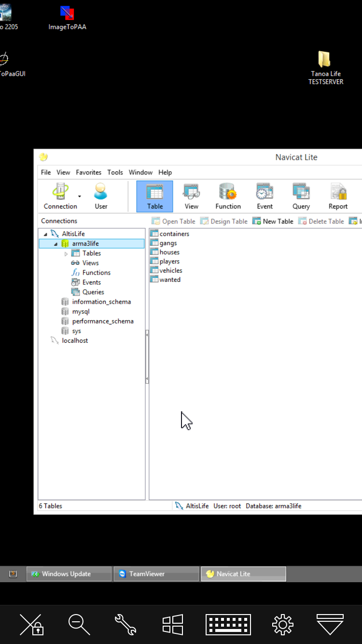This screenshot has height=644, width=362.
Task: Click the panel splitter collapse handle
Action: click(147, 357)
